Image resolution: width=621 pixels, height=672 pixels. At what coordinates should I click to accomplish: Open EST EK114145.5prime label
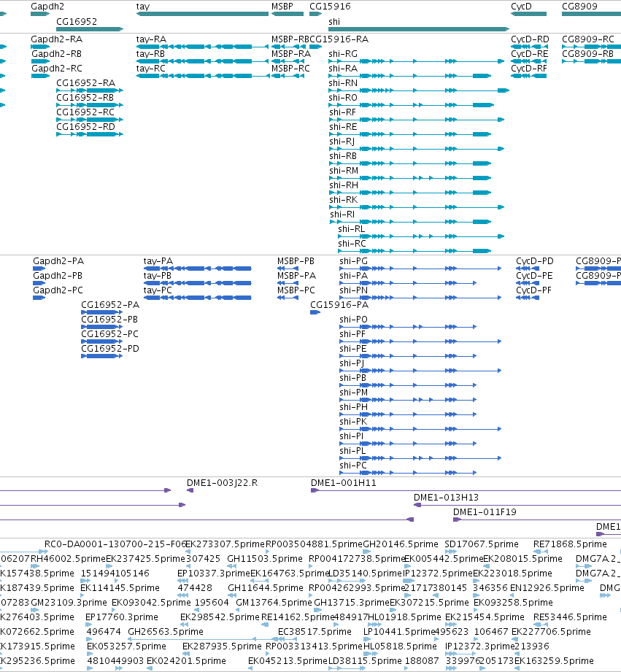pyautogui.click(x=120, y=588)
